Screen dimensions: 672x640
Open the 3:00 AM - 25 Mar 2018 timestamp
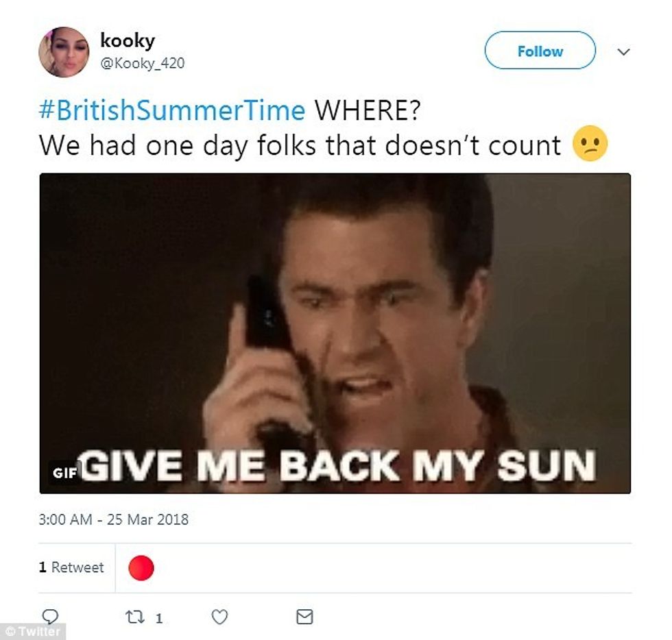[x=114, y=519]
